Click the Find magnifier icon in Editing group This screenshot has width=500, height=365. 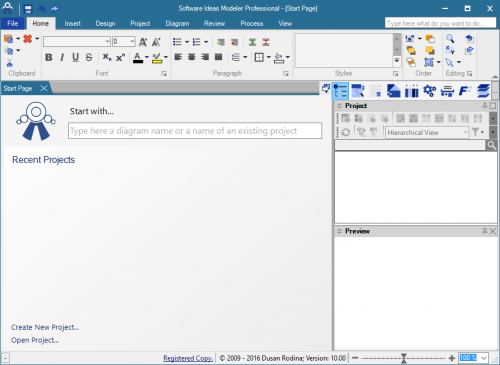point(450,39)
